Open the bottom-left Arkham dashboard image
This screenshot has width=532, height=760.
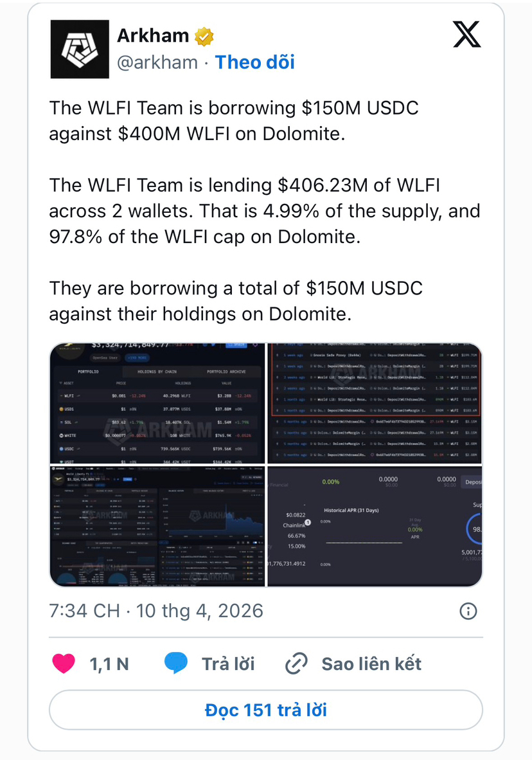(157, 526)
